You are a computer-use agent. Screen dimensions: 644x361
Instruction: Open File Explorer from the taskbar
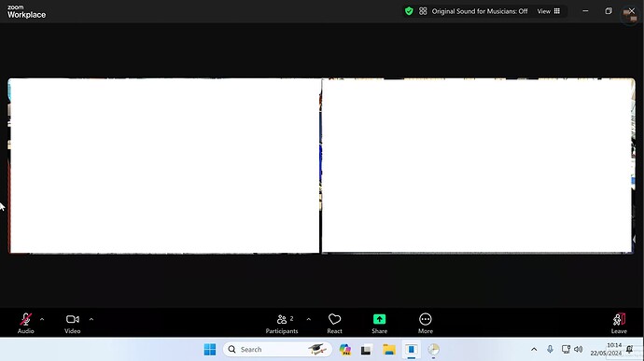pyautogui.click(x=389, y=350)
